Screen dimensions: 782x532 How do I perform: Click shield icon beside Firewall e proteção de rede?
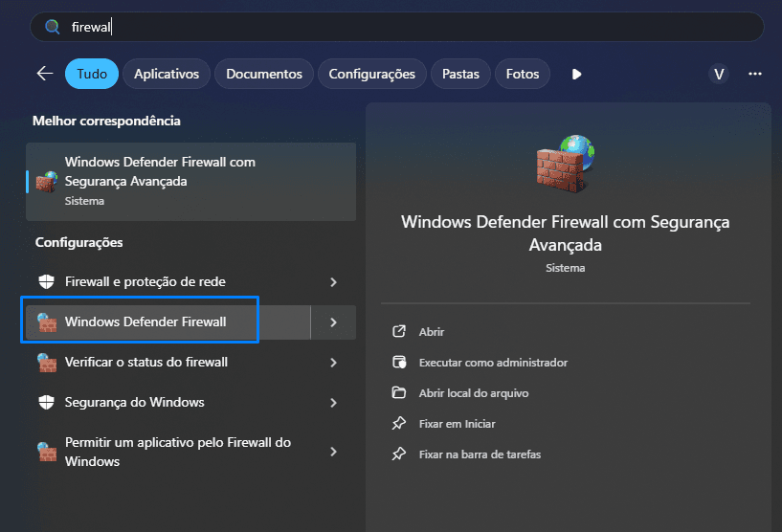tap(46, 281)
